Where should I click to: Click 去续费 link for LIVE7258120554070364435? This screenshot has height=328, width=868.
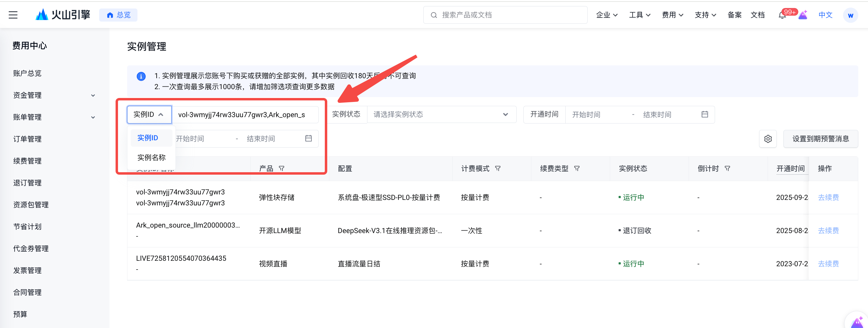coord(828,263)
